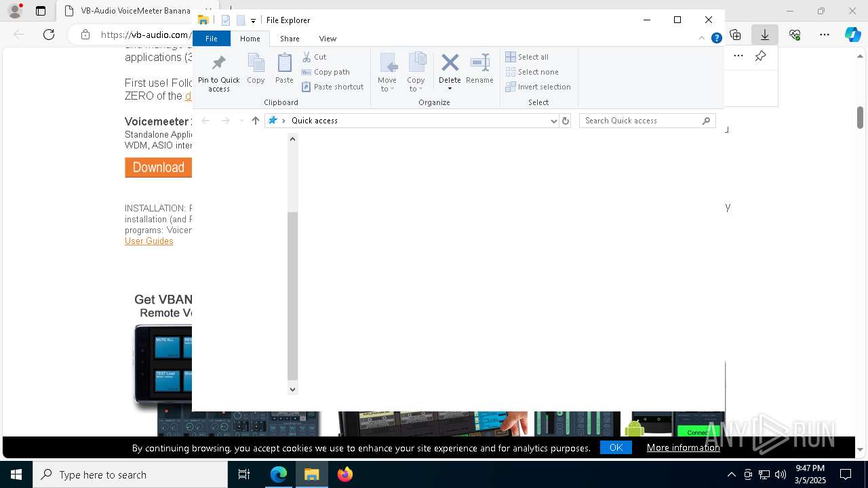
Task: Click Cut in Clipboard group
Action: click(x=314, y=57)
